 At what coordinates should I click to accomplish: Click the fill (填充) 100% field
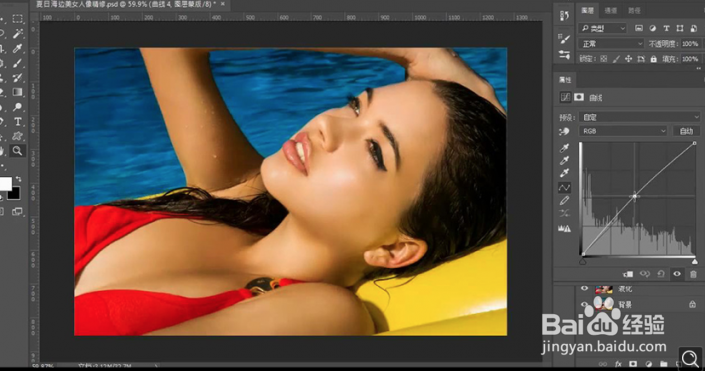coord(690,59)
